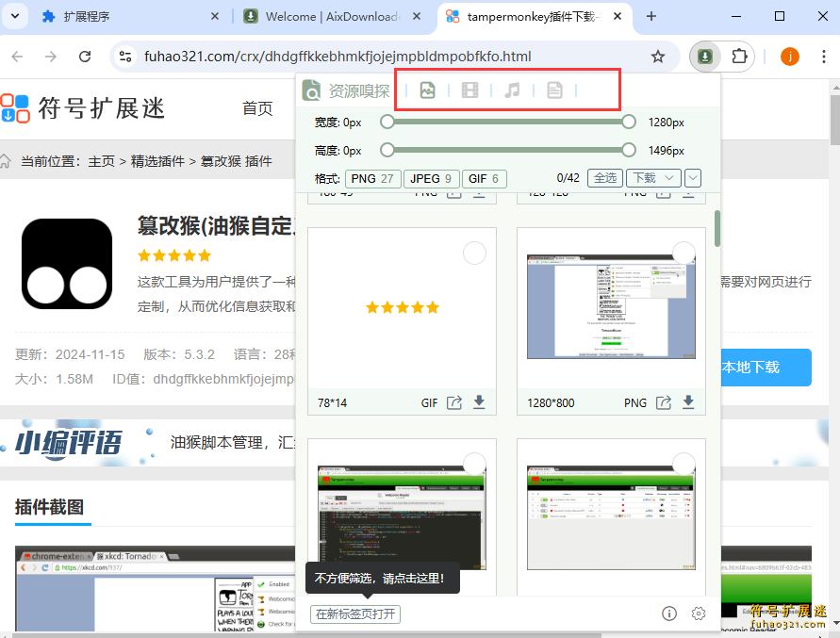Select the code editor screenshot checkbox
Screen dimensions: 840x638
pos(474,464)
